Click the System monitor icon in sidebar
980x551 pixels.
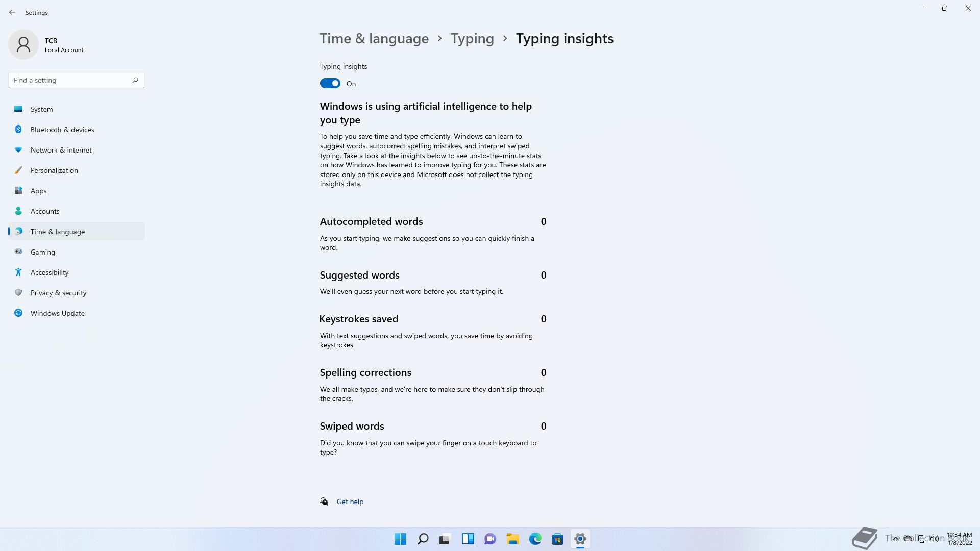[18, 109]
